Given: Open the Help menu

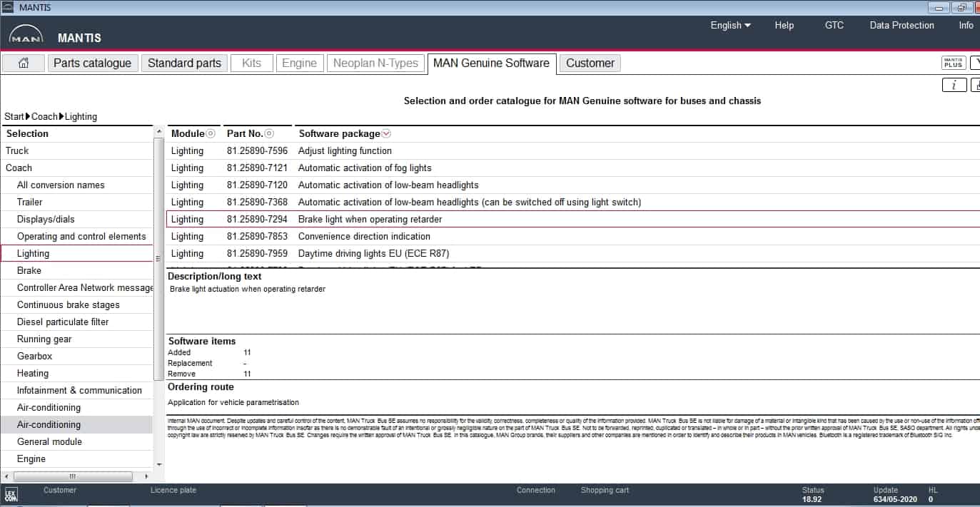Looking at the screenshot, I should pos(784,25).
